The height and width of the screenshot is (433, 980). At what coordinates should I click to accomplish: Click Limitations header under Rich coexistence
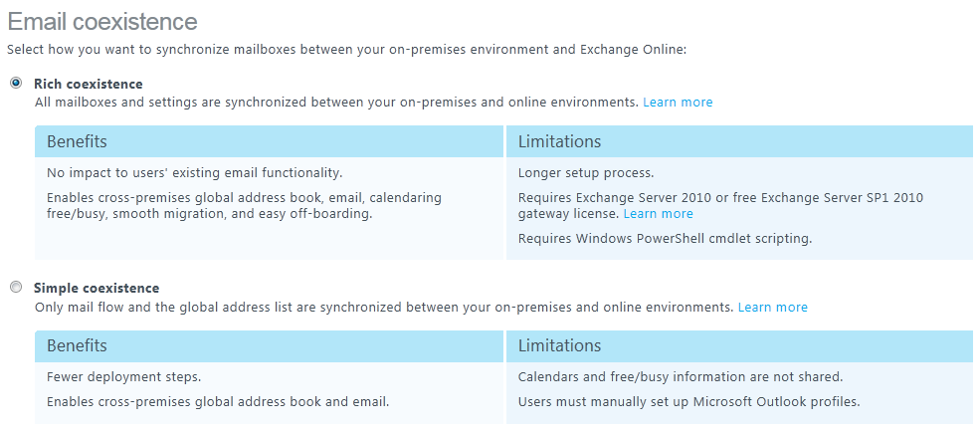coord(559,141)
